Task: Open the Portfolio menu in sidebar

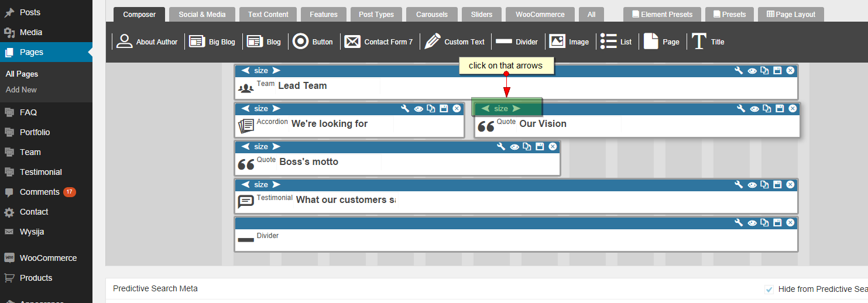Action: 35,132
